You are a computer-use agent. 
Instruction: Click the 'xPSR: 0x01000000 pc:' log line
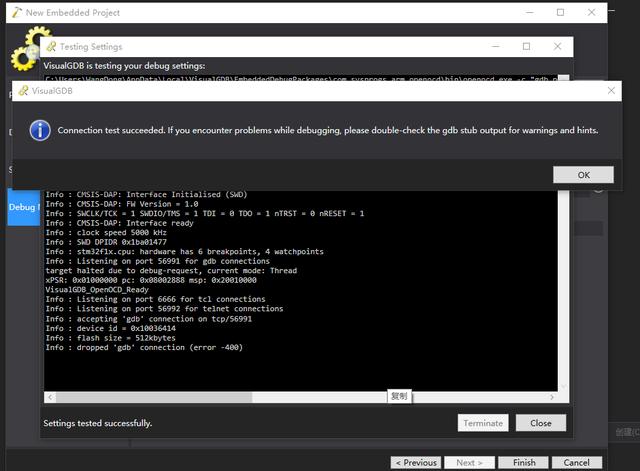tap(151, 280)
